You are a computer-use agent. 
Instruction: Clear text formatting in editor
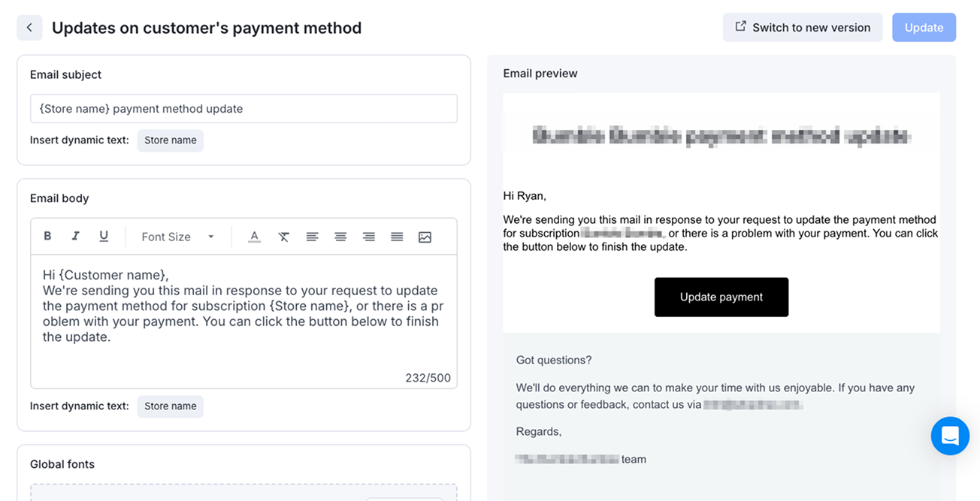click(283, 237)
